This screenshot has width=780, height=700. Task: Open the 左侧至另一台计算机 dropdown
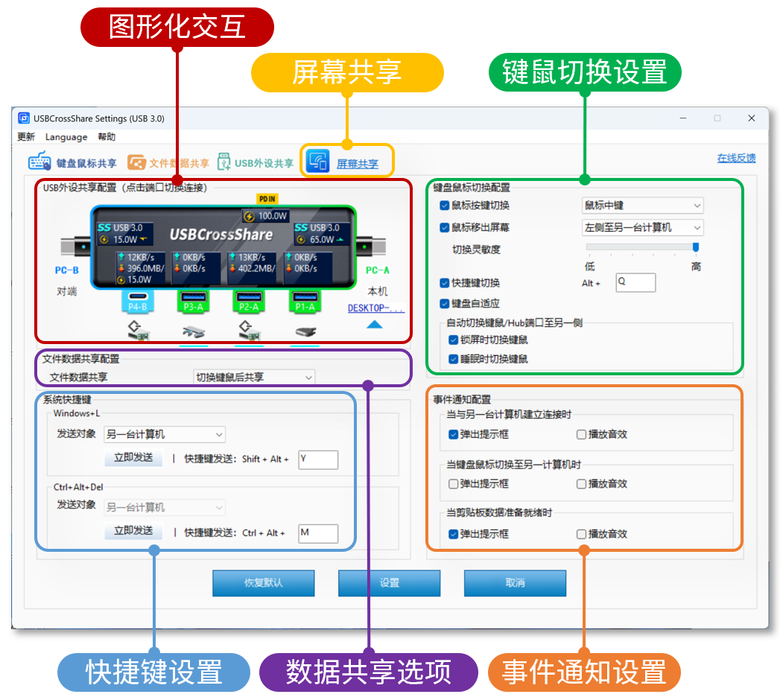642,228
